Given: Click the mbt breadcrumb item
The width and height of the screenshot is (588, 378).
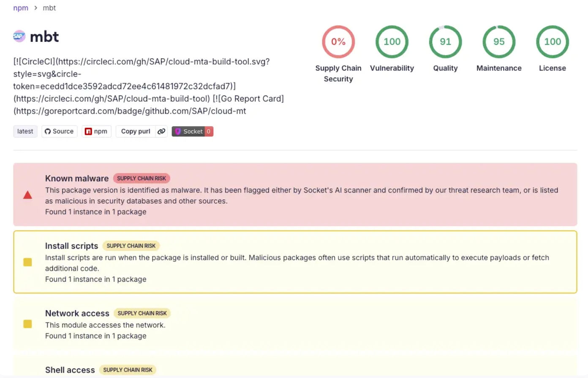Looking at the screenshot, I should [49, 8].
